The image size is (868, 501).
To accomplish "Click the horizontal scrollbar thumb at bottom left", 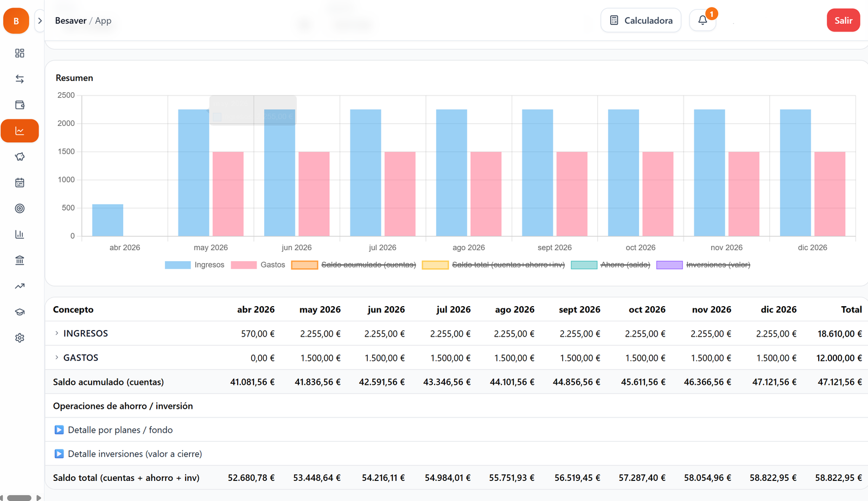I will [19, 498].
